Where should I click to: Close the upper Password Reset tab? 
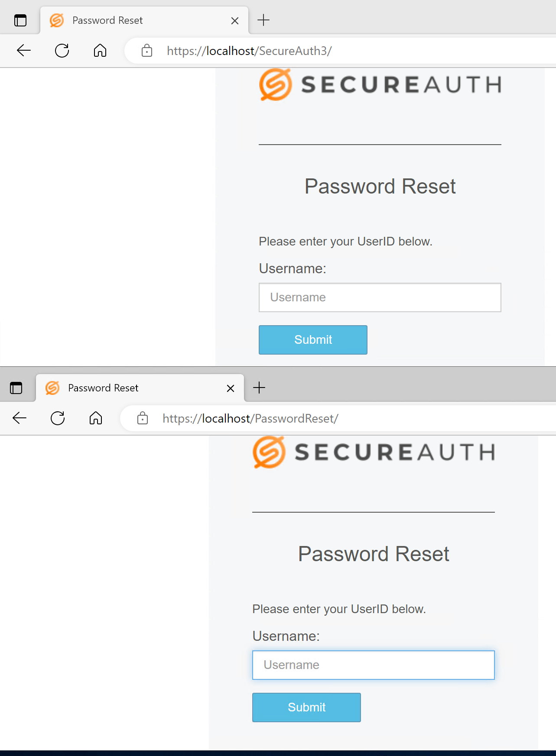pos(235,21)
